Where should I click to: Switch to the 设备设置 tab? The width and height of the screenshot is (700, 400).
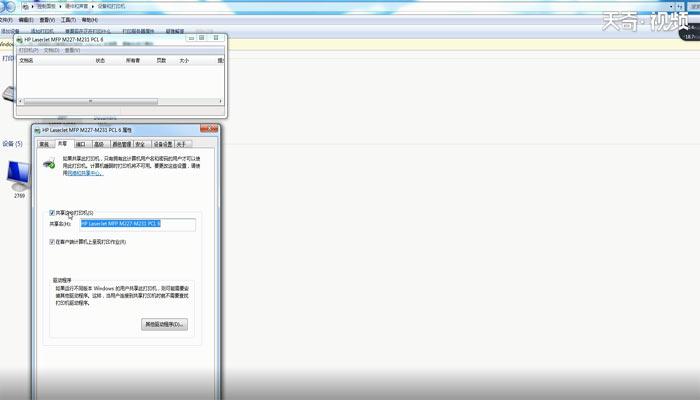[x=163, y=144]
